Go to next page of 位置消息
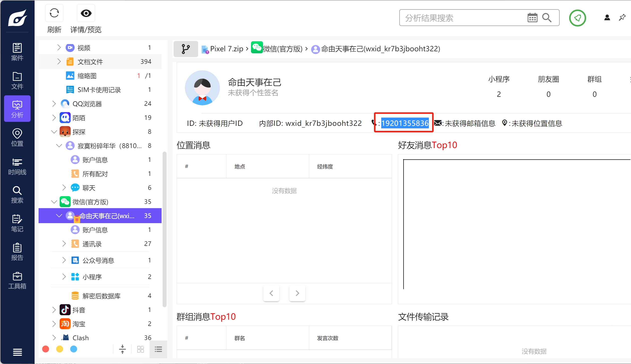The height and width of the screenshot is (364, 631). 297,293
